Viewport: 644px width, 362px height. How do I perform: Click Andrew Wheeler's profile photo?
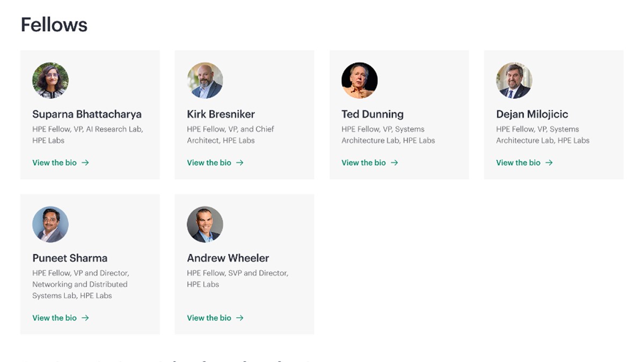[205, 225]
